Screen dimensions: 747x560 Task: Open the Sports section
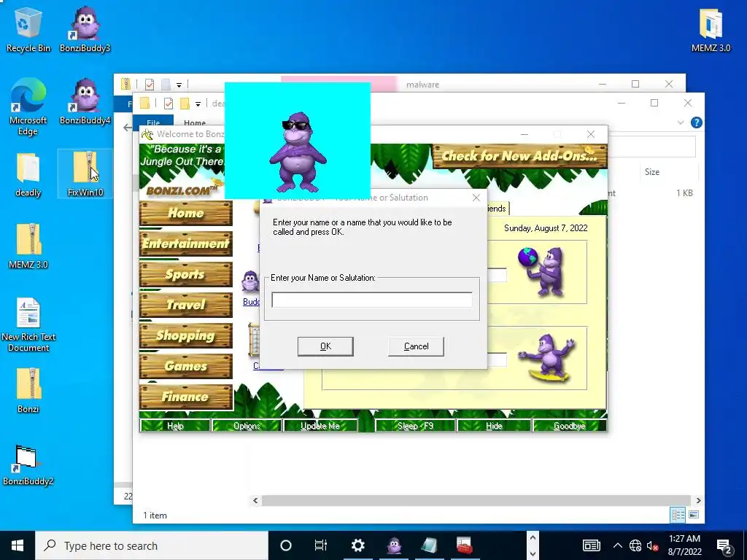coord(186,274)
